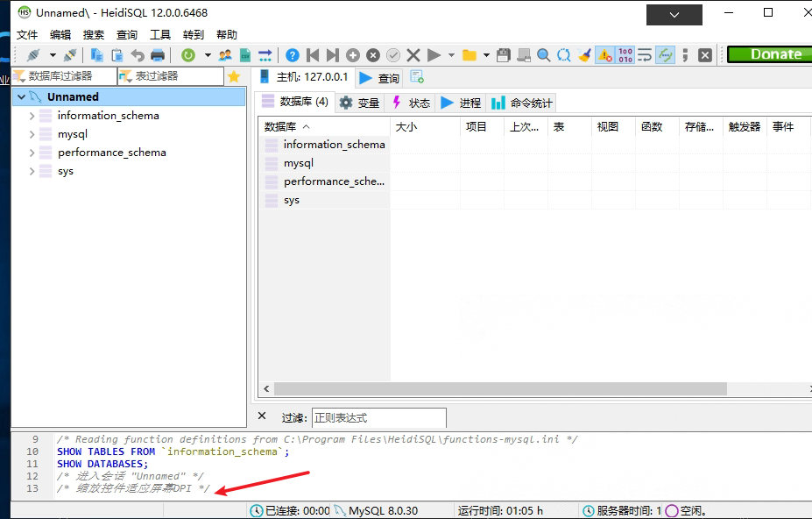This screenshot has height=519, width=812.
Task: Click the yellow star favorites icon
Action: pyautogui.click(x=234, y=77)
